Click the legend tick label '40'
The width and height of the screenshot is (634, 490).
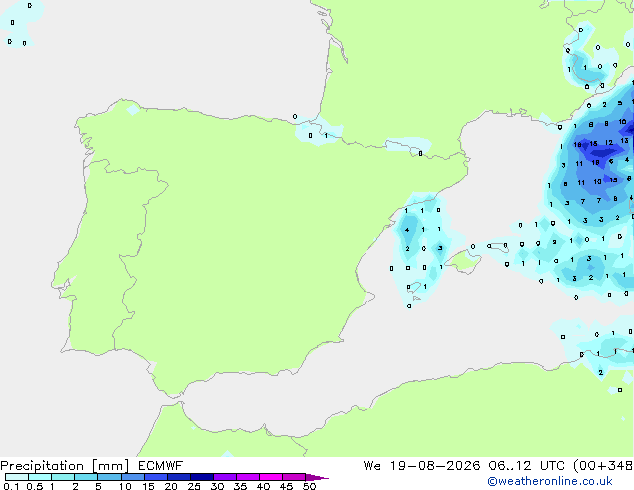[263, 486]
